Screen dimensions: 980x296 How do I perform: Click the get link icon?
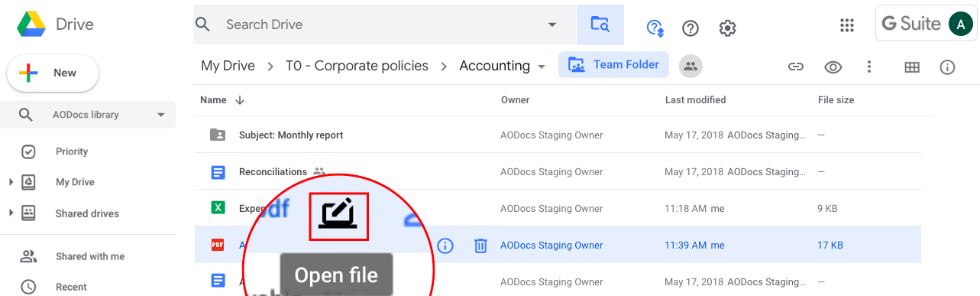(x=796, y=67)
